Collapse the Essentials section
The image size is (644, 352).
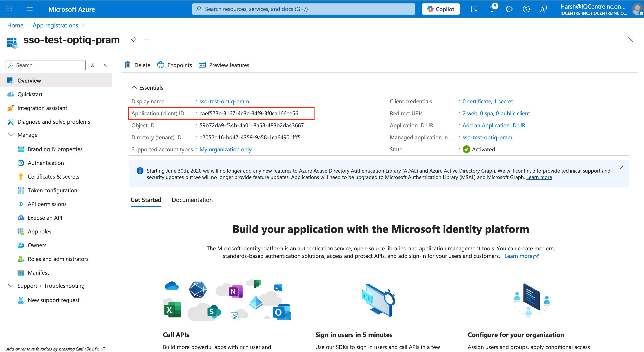[134, 88]
